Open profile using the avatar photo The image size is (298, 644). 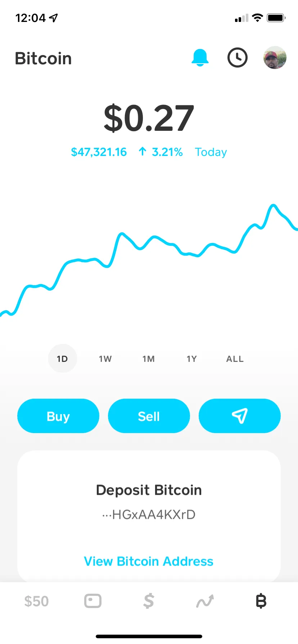[x=275, y=57]
